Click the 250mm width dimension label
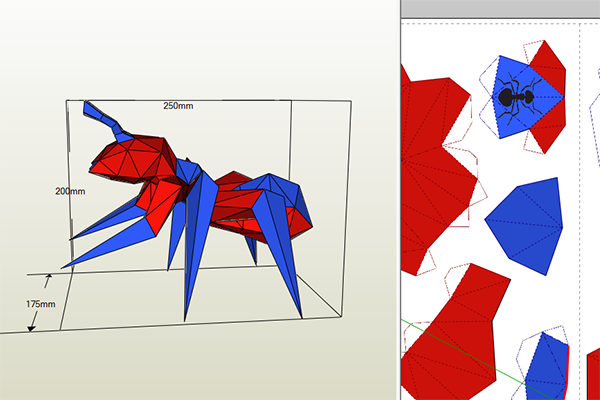The height and width of the screenshot is (400, 600). pos(178,106)
